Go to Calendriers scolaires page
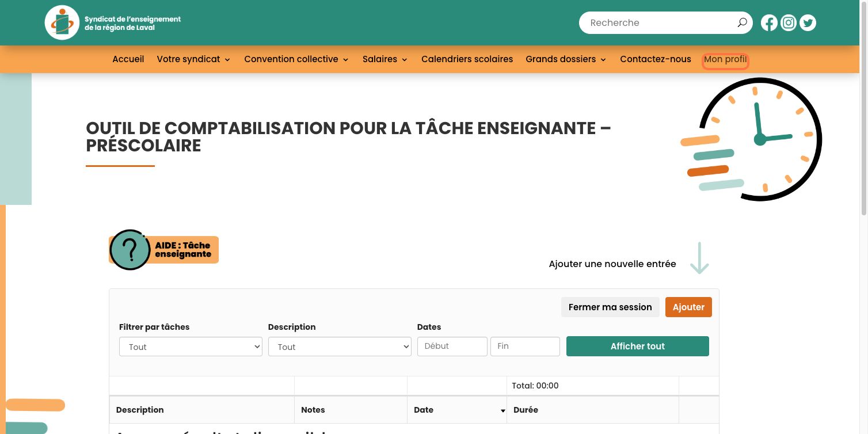 pos(467,59)
